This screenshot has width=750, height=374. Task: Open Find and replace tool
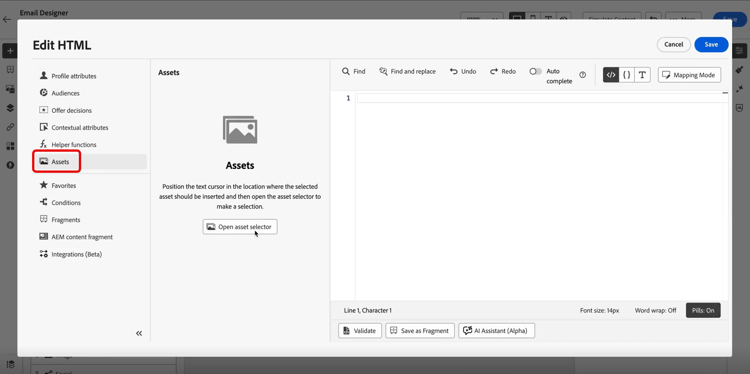click(x=408, y=71)
